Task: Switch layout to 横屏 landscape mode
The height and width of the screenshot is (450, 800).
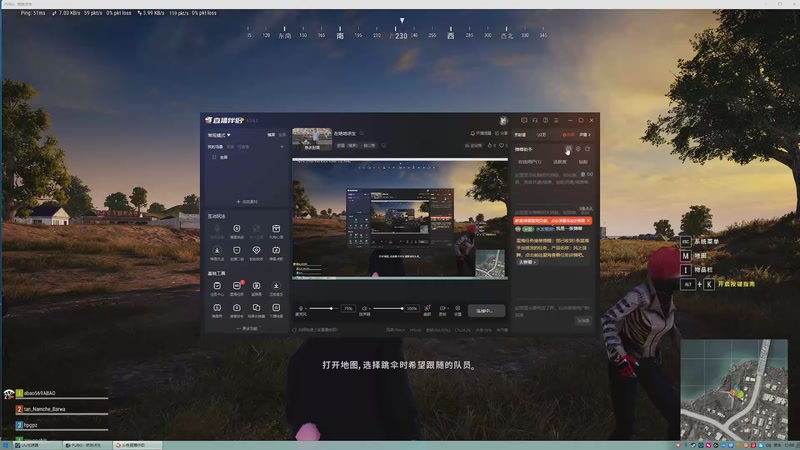Action: (271, 135)
